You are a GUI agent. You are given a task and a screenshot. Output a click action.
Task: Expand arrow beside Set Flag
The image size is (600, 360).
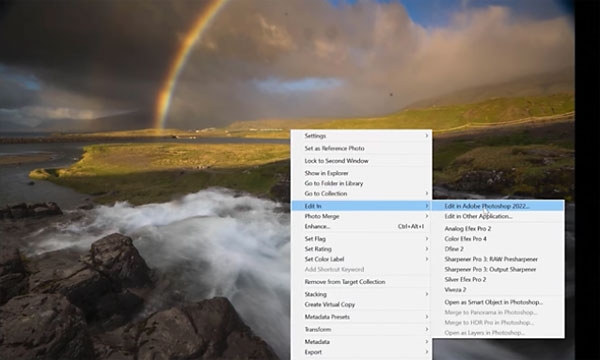pyautogui.click(x=427, y=239)
